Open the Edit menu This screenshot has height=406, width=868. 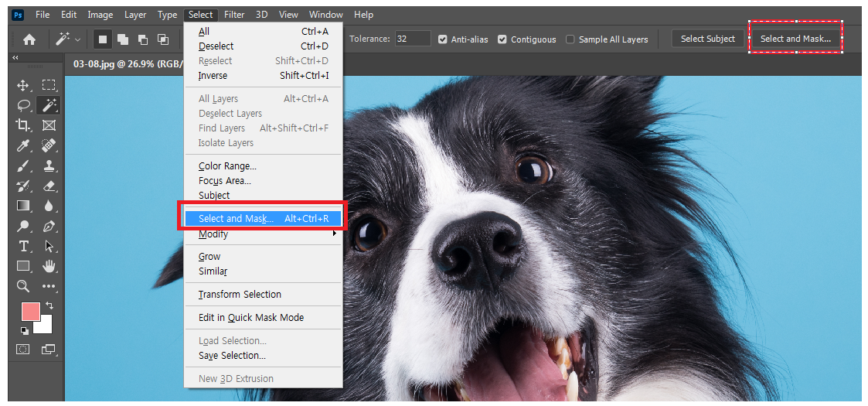point(69,15)
